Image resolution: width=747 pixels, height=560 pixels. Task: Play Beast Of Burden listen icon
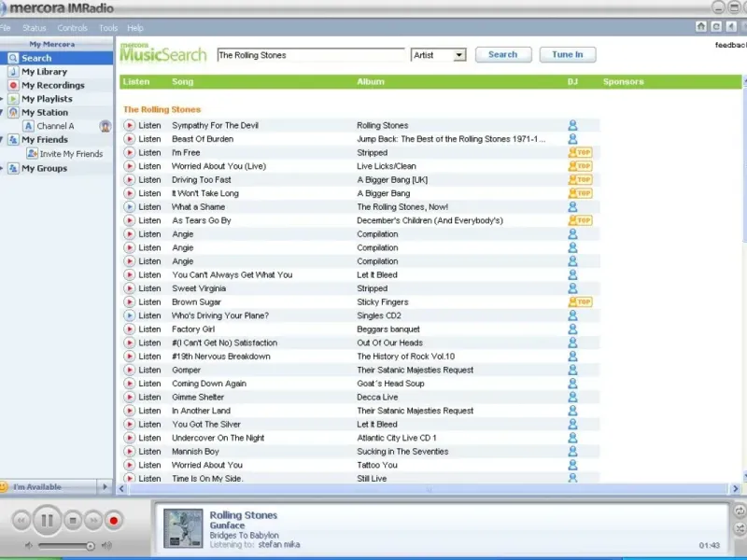pos(129,139)
